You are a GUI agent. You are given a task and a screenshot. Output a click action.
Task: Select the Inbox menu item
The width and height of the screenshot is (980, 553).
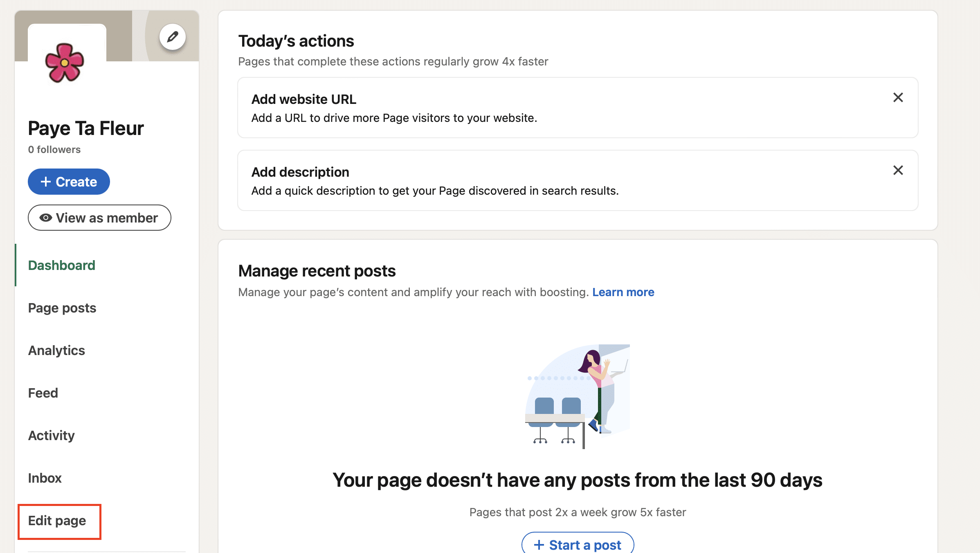pyautogui.click(x=45, y=478)
